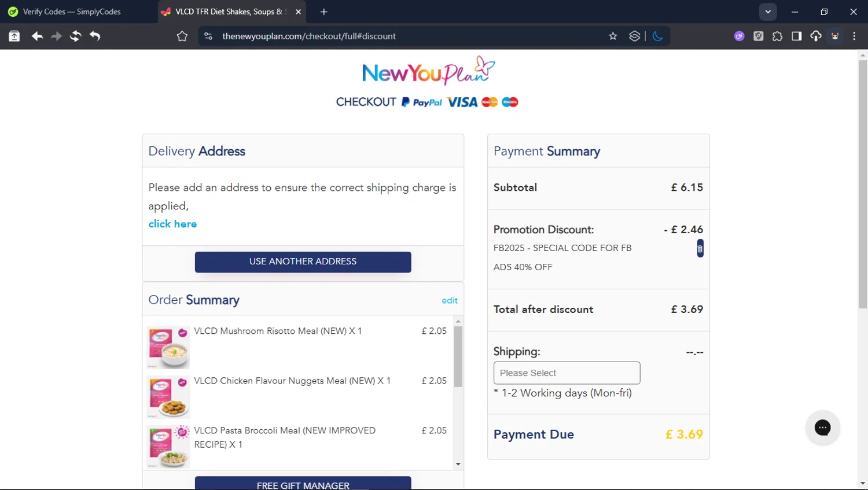The width and height of the screenshot is (868, 490).
Task: Click the VISA payment logo
Action: [462, 102]
